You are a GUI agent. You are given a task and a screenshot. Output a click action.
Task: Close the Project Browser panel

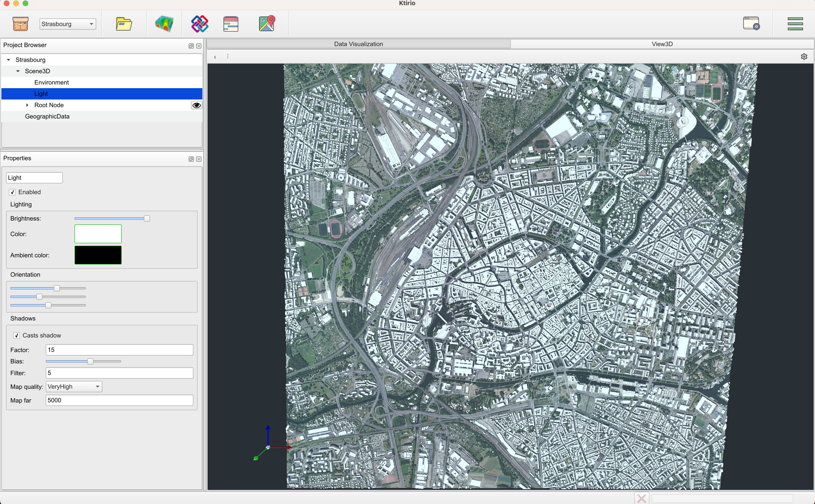pyautogui.click(x=199, y=46)
